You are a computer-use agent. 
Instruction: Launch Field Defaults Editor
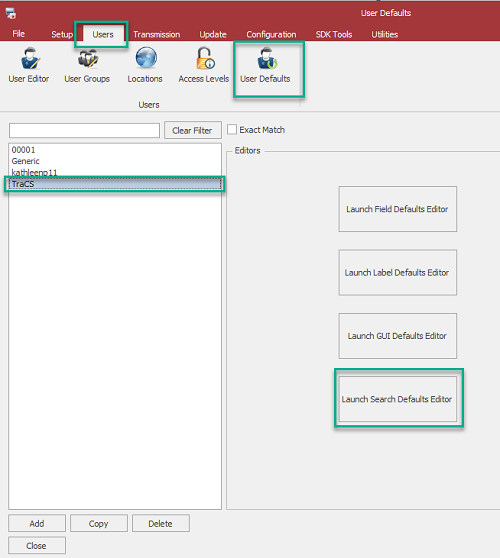click(398, 209)
